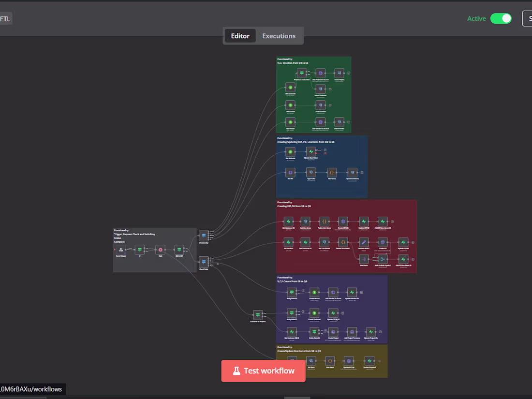Open the ETL workflow tab at top left
This screenshot has width=532, height=399.
(5, 18)
